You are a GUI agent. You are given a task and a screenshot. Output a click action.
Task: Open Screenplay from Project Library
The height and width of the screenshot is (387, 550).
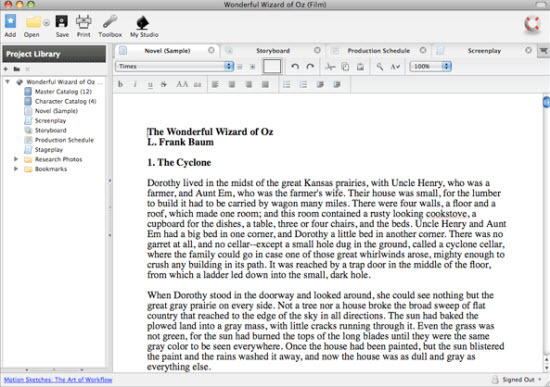click(50, 121)
